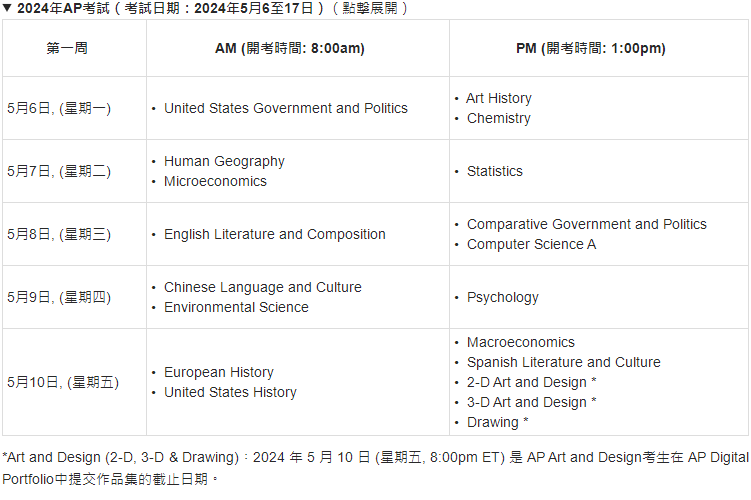Screen dimensions: 751x500
Task: Click the Microeconomics entry
Action: (216, 182)
